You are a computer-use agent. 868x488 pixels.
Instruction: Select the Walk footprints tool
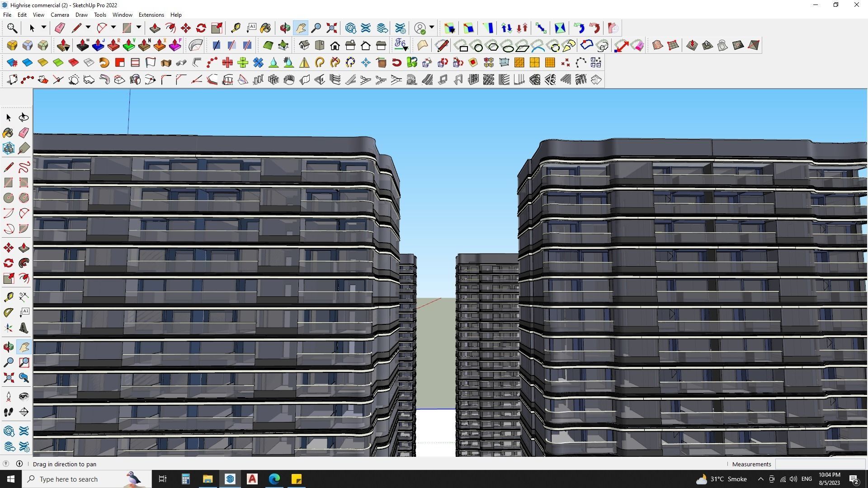[x=9, y=412]
